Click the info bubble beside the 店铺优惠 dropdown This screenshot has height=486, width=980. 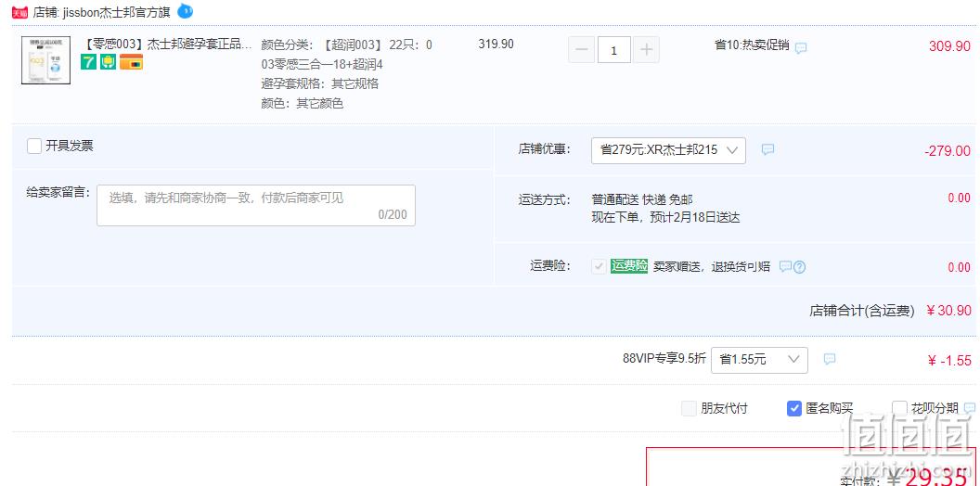pos(768,149)
